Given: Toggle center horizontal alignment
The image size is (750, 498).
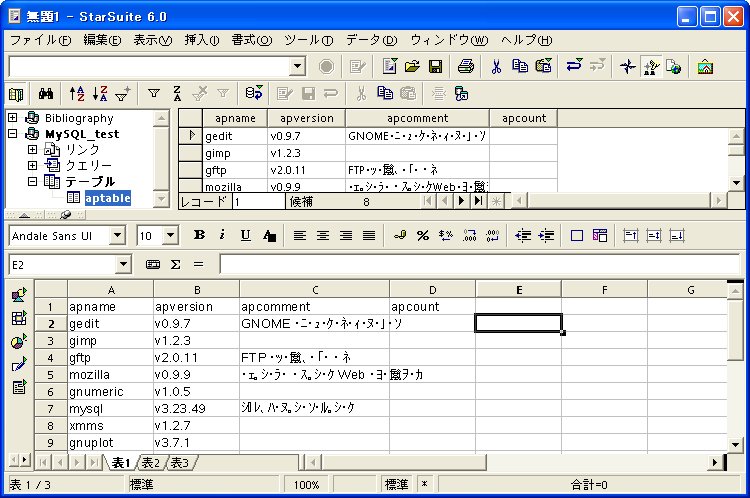Looking at the screenshot, I should click(323, 235).
